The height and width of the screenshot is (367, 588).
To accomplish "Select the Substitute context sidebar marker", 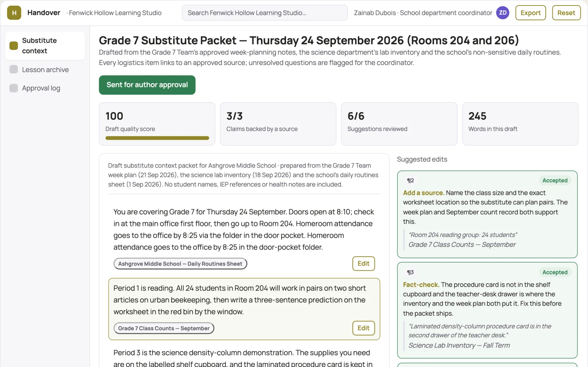I will tap(14, 46).
